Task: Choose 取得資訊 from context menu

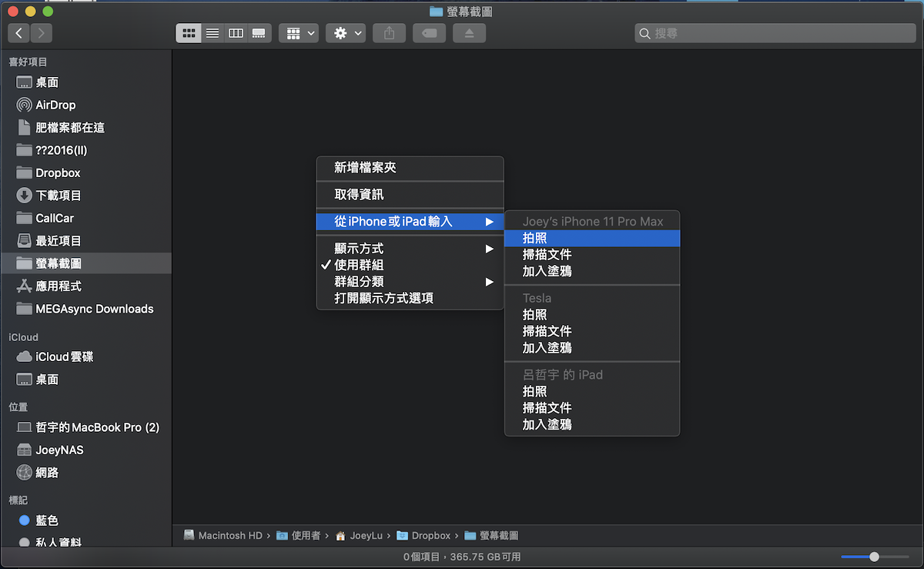Action: (x=410, y=195)
